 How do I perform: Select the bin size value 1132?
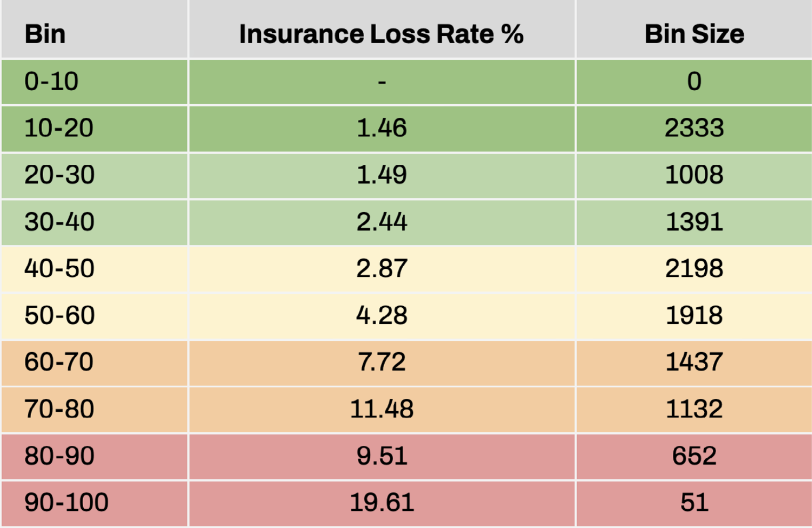(694, 409)
